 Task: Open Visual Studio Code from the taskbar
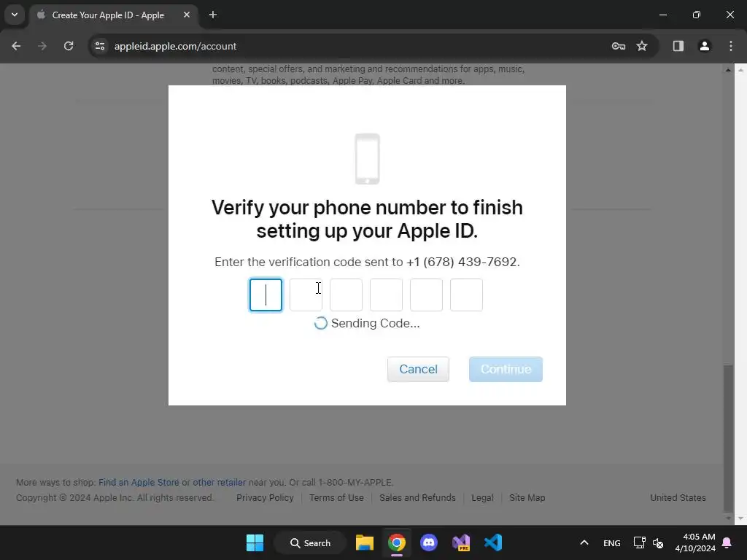493,542
